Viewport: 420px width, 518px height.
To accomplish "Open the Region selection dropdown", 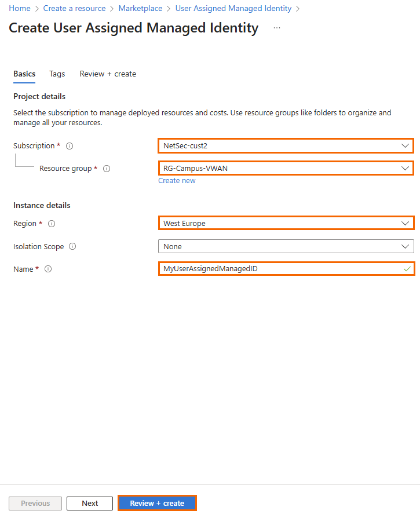I will point(406,223).
